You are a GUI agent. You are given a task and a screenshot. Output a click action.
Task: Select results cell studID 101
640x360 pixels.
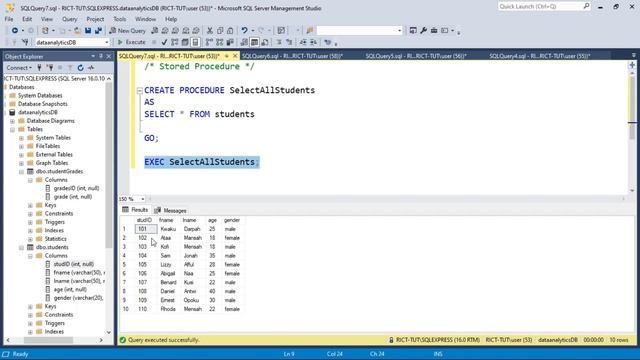(x=146, y=229)
